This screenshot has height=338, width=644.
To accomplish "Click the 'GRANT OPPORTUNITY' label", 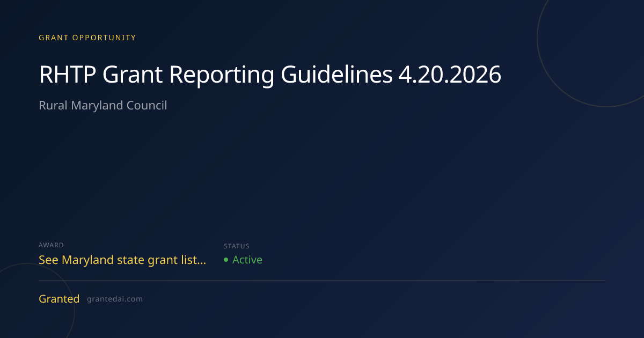I will [x=87, y=38].
